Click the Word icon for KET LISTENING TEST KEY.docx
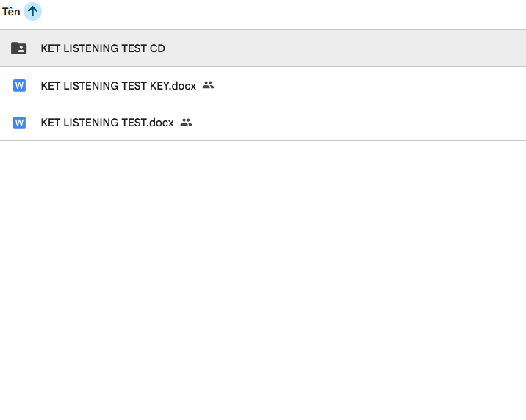The image size is (526, 420). (19, 86)
